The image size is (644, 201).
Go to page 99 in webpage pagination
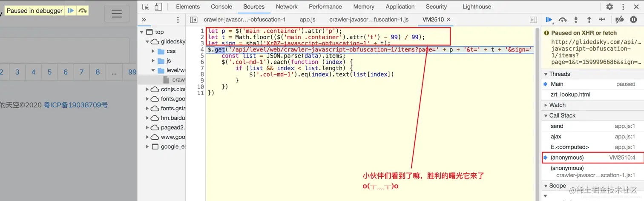132,72
